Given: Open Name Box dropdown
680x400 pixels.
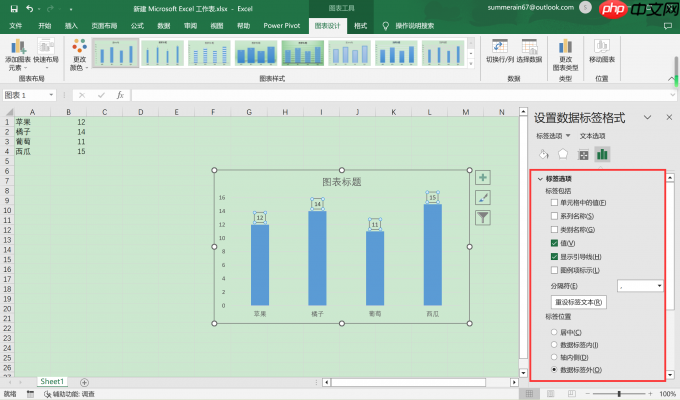Looking at the screenshot, I should click(51, 95).
